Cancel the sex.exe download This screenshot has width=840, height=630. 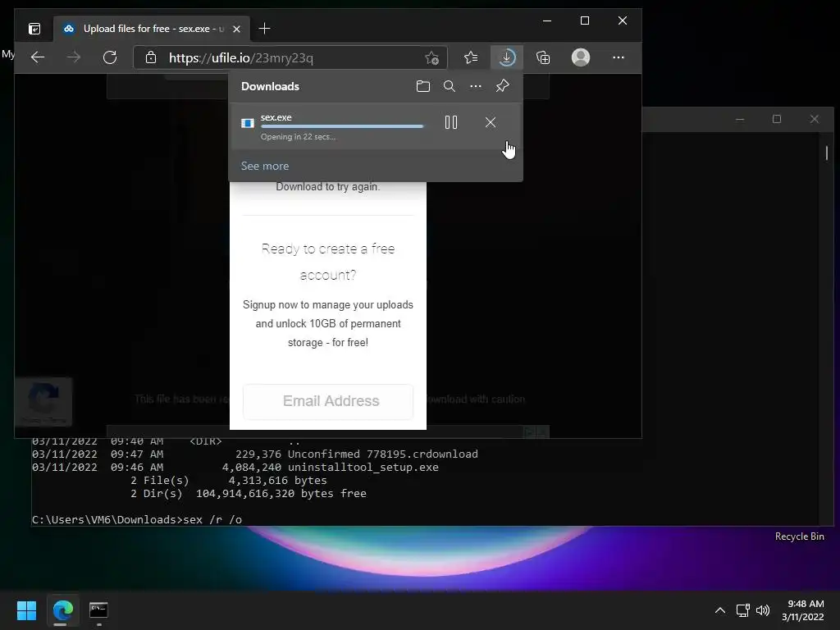[491, 123]
